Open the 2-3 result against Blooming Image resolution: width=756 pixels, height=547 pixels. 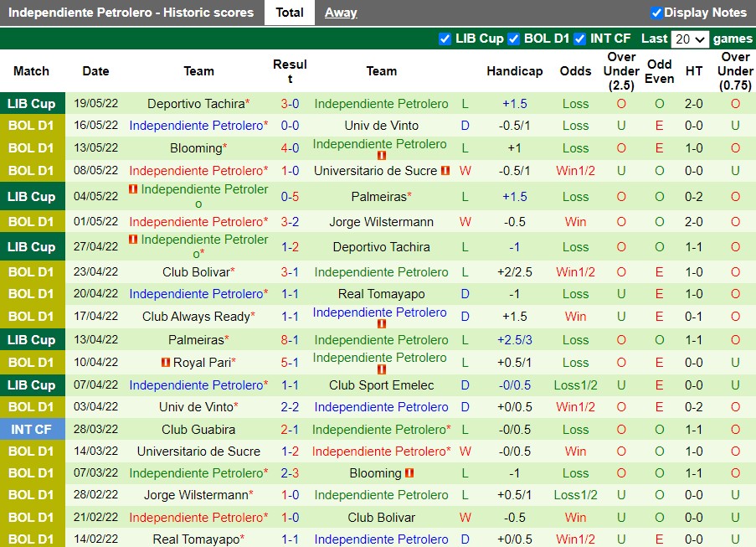tap(290, 472)
